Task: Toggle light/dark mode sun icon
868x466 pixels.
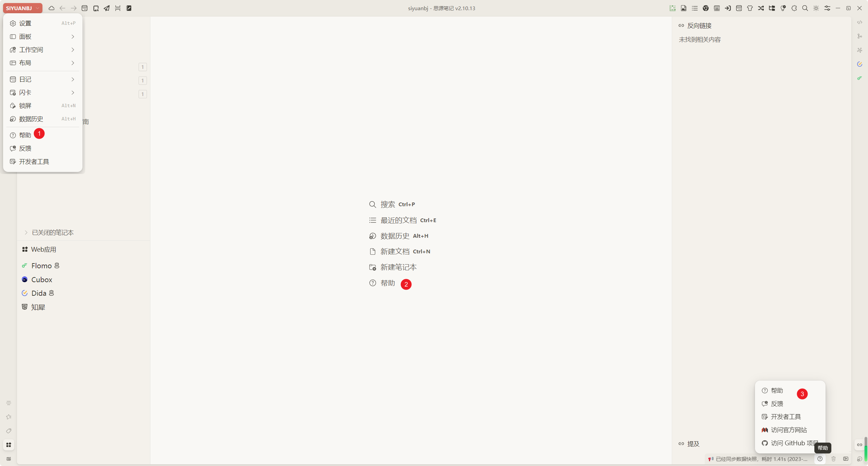Action: point(816,8)
